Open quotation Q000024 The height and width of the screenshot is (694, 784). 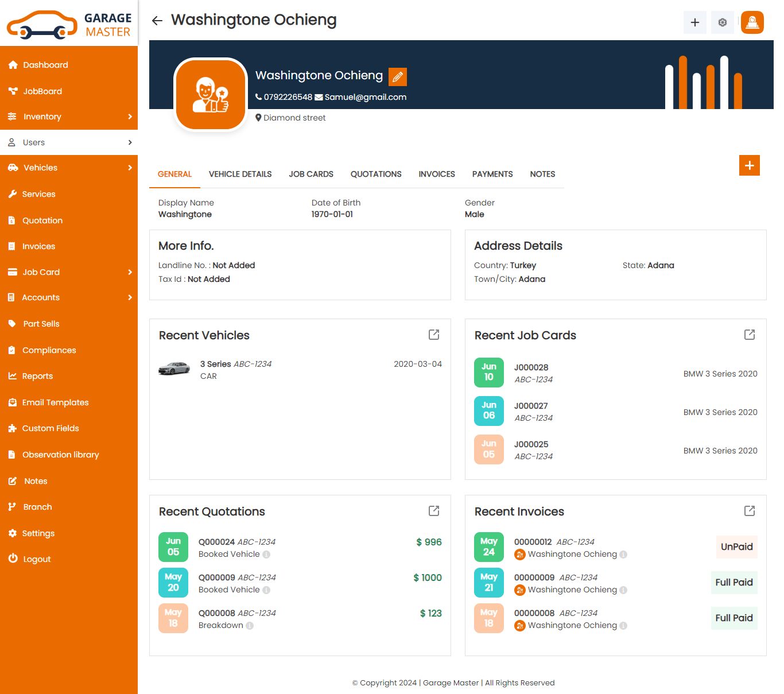pyautogui.click(x=216, y=542)
